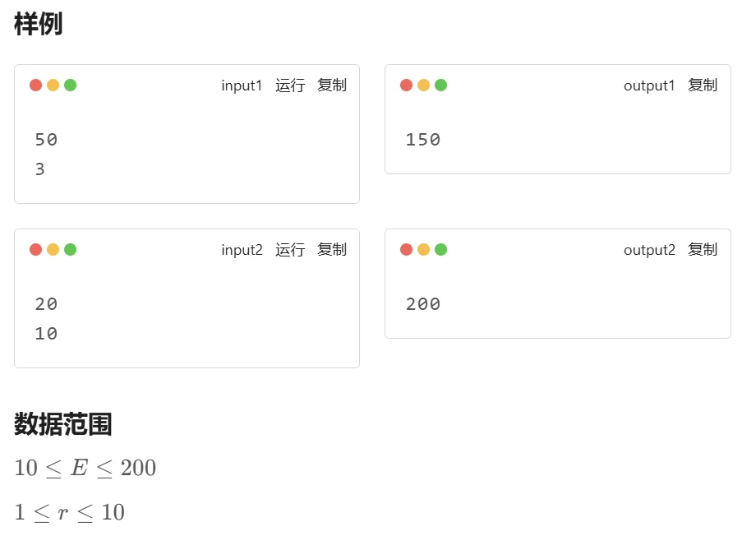This screenshot has height=536, width=756.
Task: Click the green dot in output1 panel
Action: tap(440, 85)
